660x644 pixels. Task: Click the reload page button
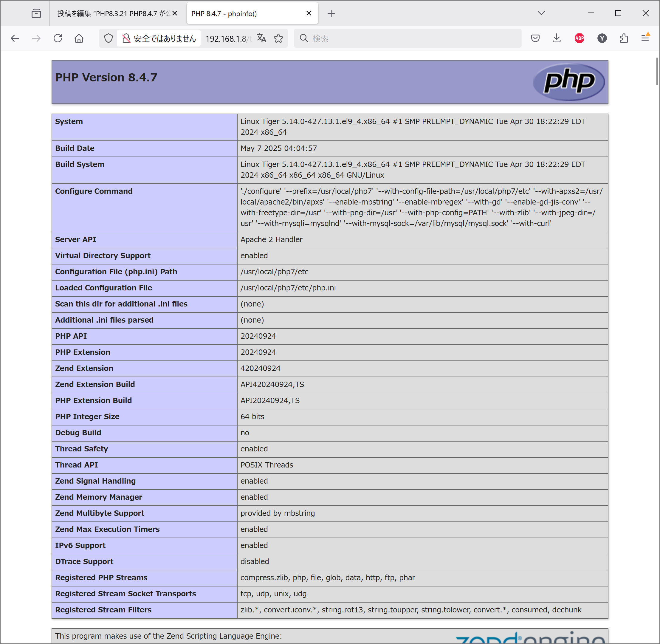tap(58, 38)
